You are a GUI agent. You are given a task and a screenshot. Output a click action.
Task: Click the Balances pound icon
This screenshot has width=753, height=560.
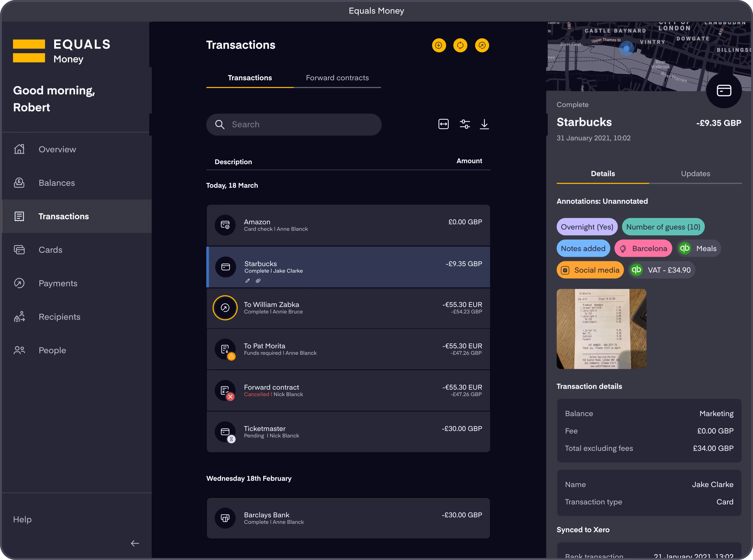19,183
